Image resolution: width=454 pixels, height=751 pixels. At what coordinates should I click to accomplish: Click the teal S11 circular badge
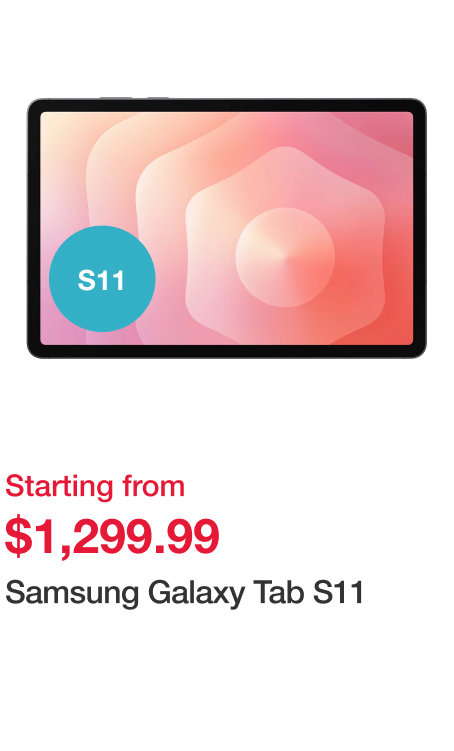(x=102, y=279)
